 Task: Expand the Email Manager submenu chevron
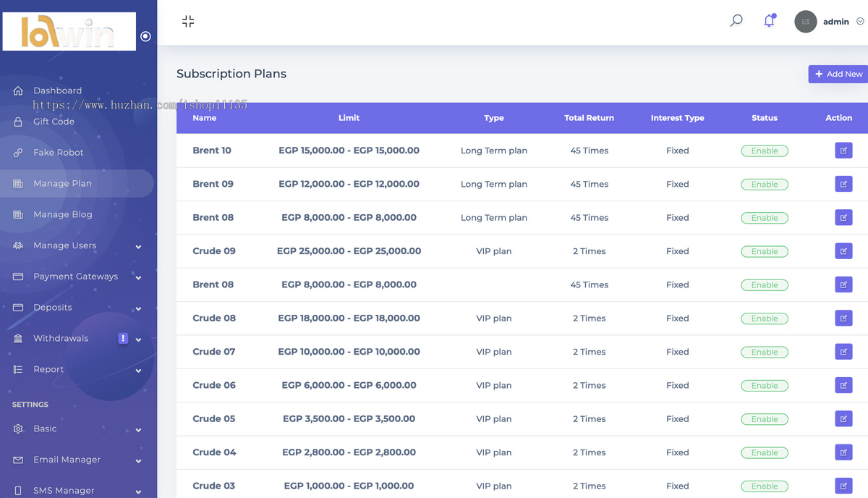(138, 461)
